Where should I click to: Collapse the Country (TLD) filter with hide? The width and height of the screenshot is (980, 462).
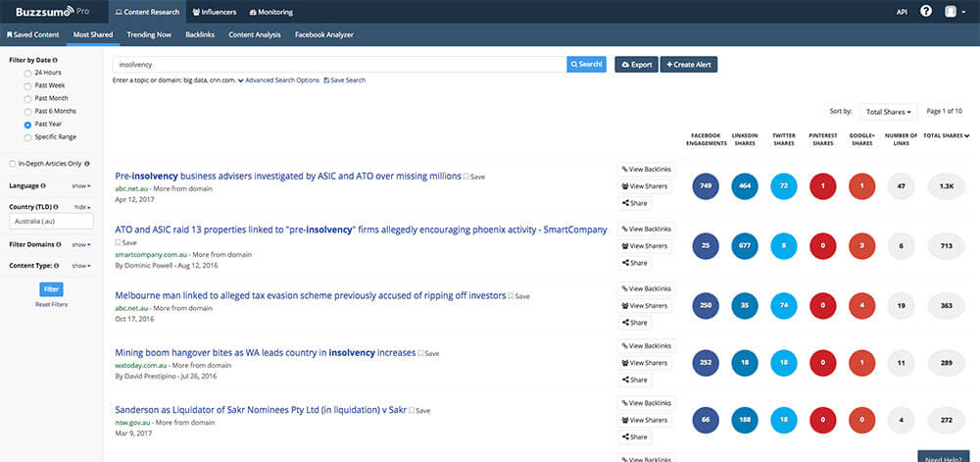tap(82, 207)
